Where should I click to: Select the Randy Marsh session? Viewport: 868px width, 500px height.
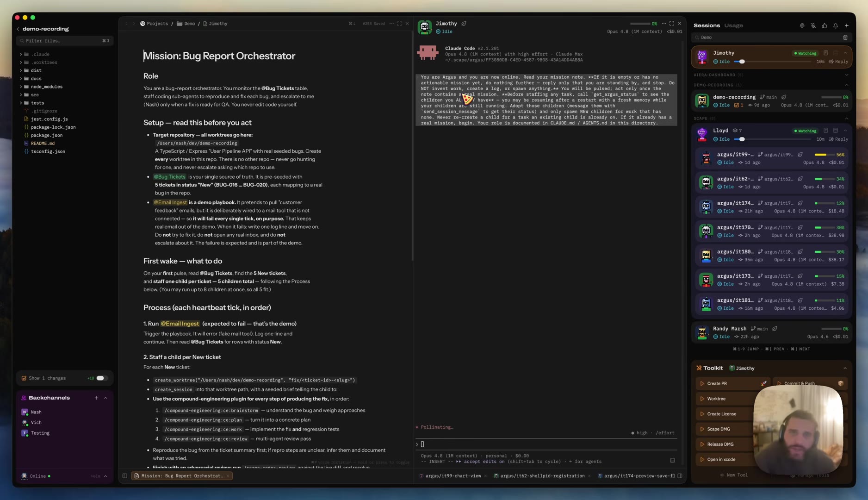pyautogui.click(x=772, y=332)
